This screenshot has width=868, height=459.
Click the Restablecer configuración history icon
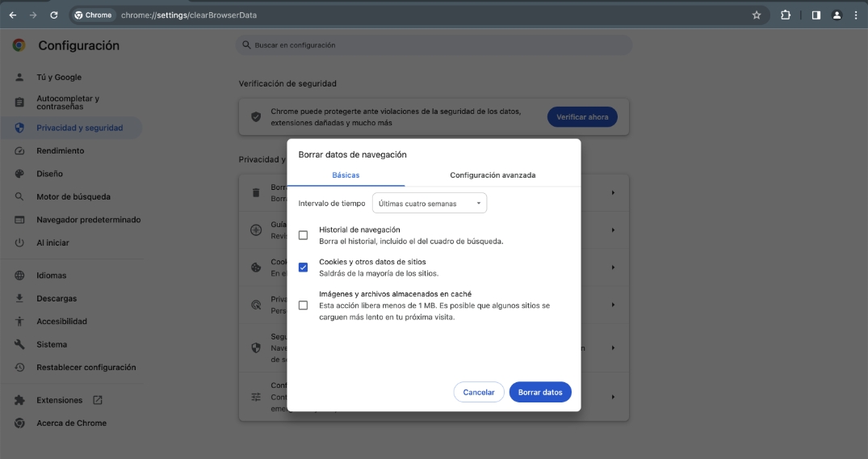pos(19,368)
